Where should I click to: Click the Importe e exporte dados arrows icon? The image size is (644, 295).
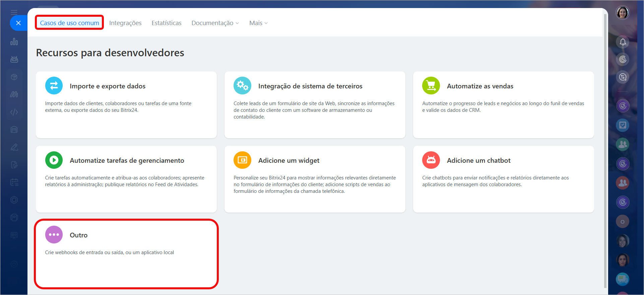pyautogui.click(x=54, y=86)
